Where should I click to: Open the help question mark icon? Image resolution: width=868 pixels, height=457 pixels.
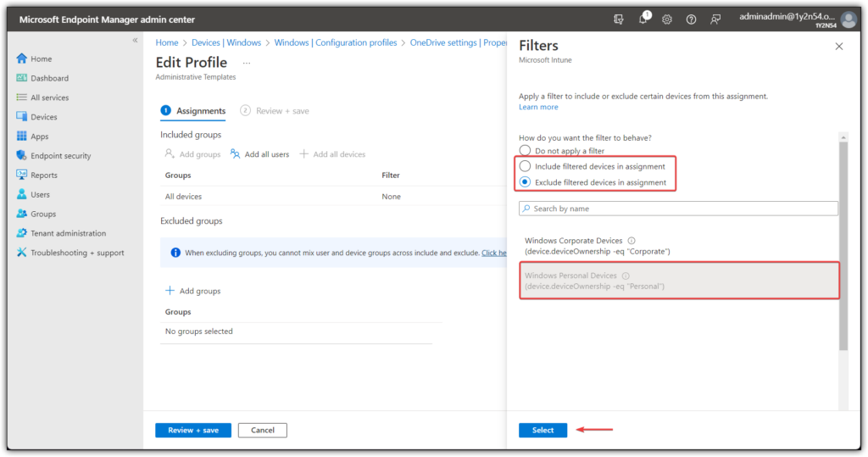pyautogui.click(x=691, y=20)
